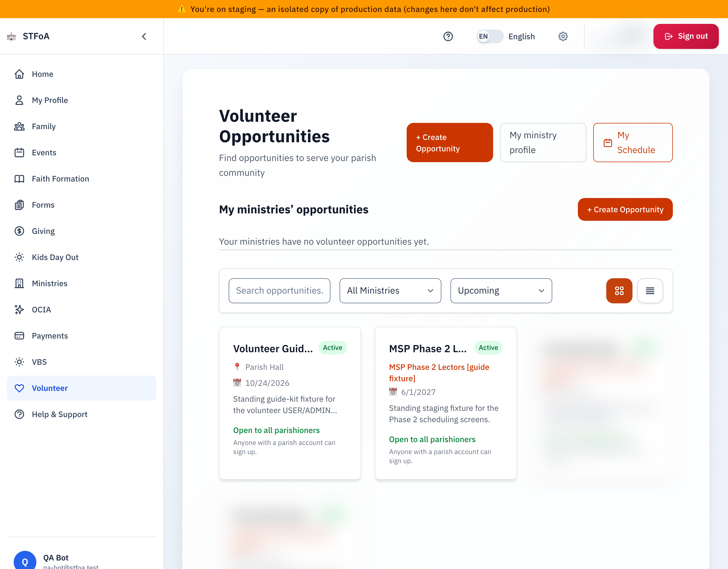
Task: Click the Parish Hall location pin icon
Action: click(237, 367)
